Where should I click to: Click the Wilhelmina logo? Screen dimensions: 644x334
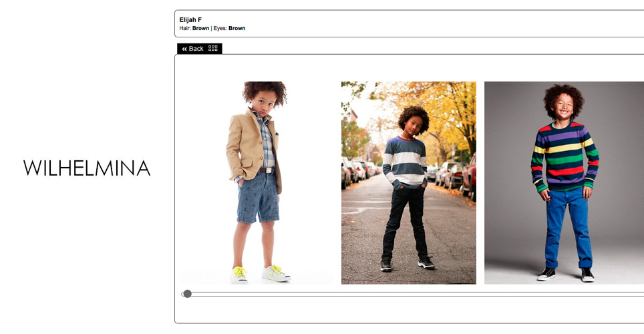[x=87, y=168]
